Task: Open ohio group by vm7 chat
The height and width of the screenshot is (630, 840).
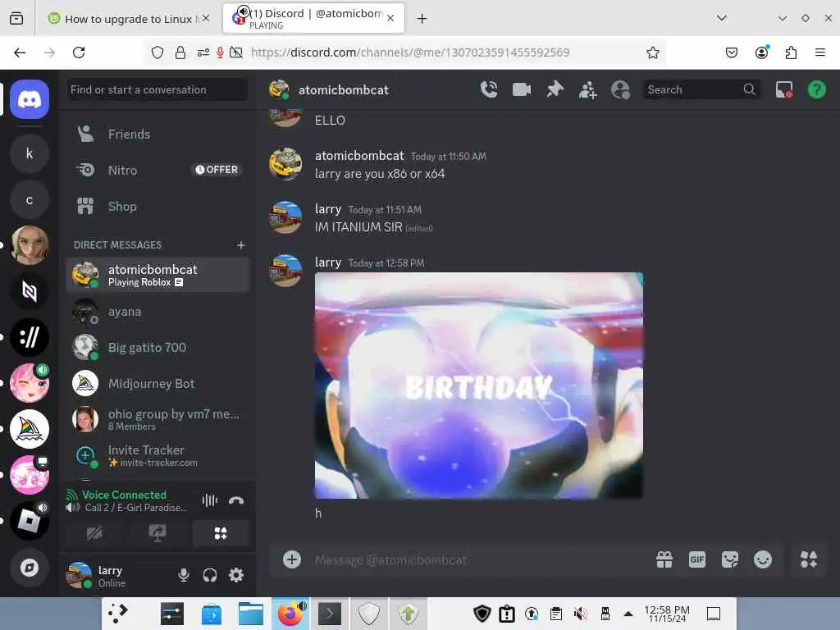Action: [157, 419]
